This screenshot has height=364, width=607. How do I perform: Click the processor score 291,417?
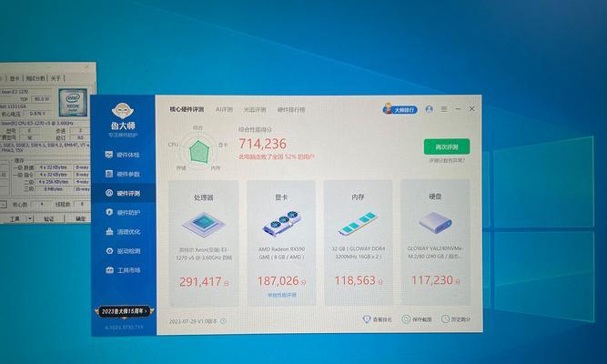tap(200, 282)
